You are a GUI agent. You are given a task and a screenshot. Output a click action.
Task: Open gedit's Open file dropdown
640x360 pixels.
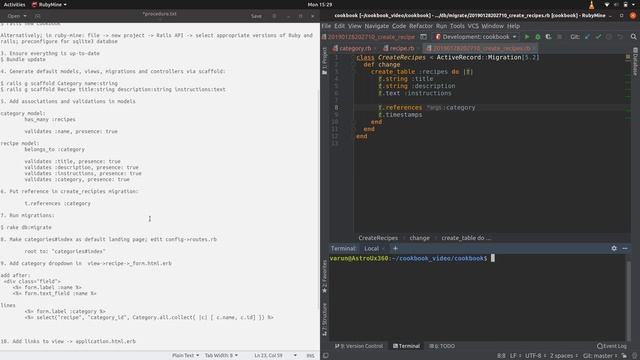coord(17,16)
